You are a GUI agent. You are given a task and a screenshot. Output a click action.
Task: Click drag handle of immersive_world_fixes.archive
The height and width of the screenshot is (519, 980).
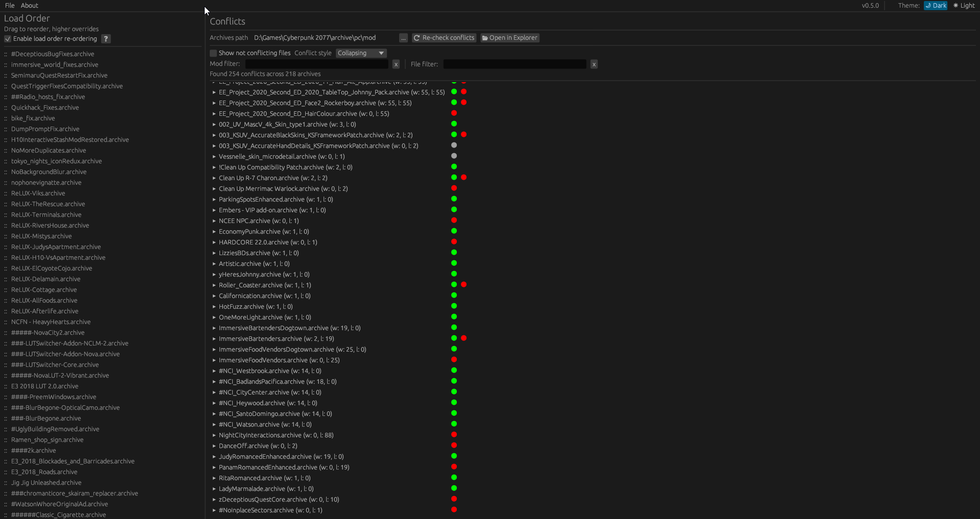tap(6, 65)
